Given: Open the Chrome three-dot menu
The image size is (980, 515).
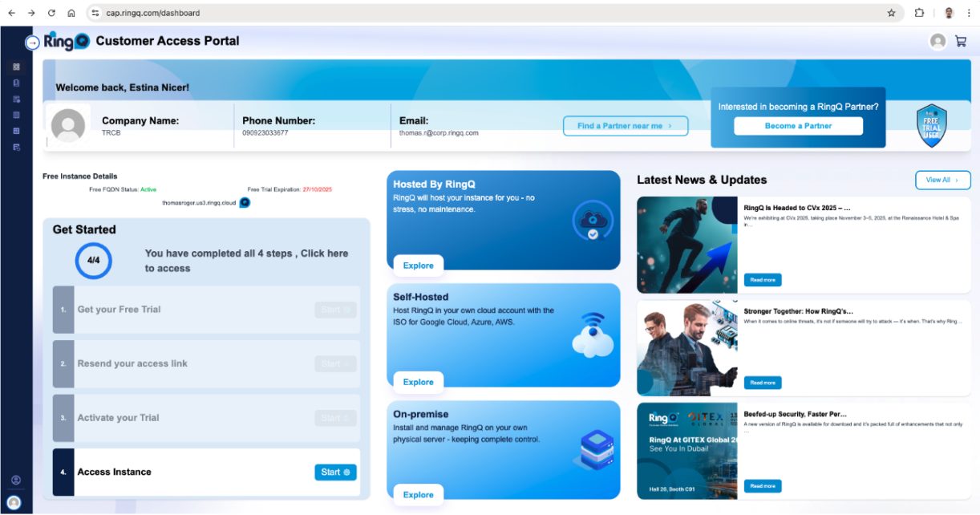Looking at the screenshot, I should (968, 13).
